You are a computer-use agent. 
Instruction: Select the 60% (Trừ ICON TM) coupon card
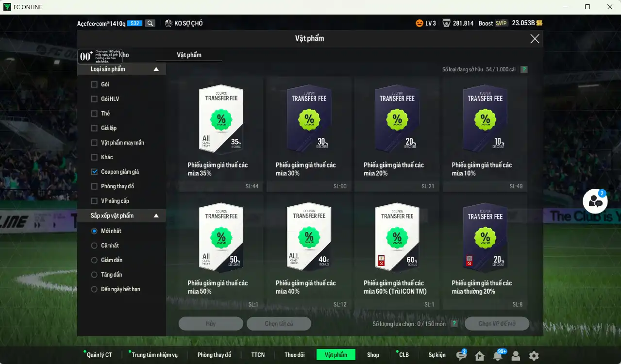pyautogui.click(x=397, y=252)
